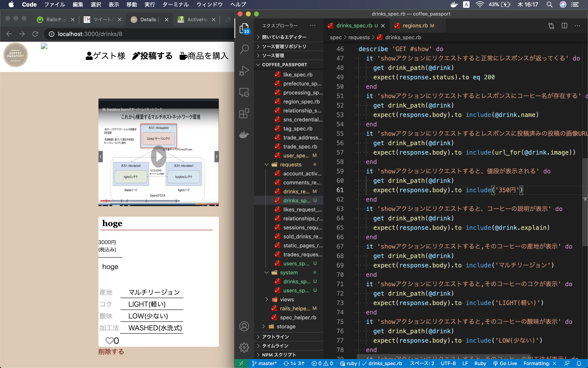Click the 削除する link
588x368 pixels.
click(x=111, y=351)
